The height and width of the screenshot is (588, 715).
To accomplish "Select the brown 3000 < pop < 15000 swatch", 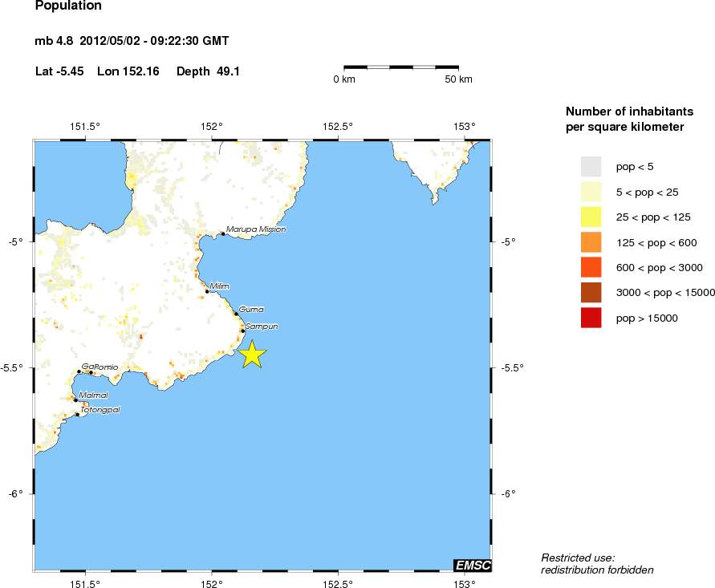I will click(591, 293).
